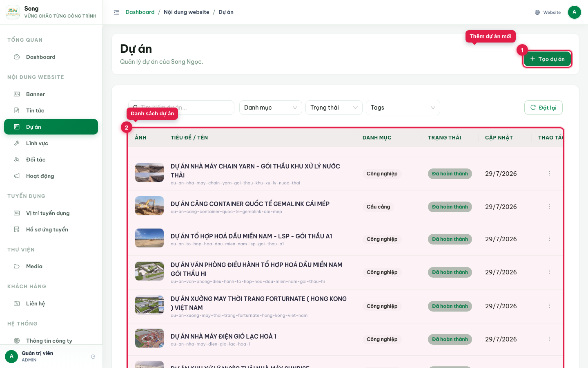Screen dimensions: 588x368
Task: Click Quản trị viên account name
Action: [x=37, y=353]
